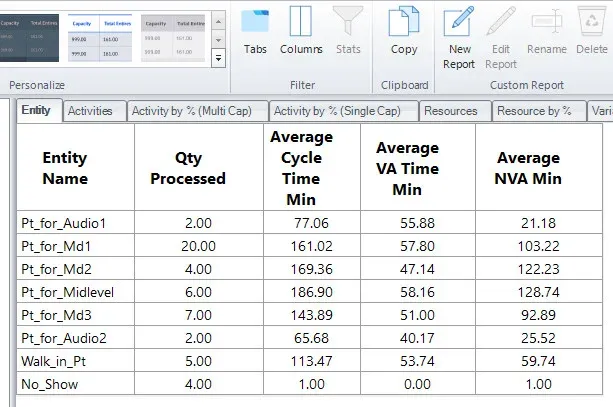The image size is (613, 407).
Task: Select the Pt_for_Audio2 entity cell
Action: (75, 338)
